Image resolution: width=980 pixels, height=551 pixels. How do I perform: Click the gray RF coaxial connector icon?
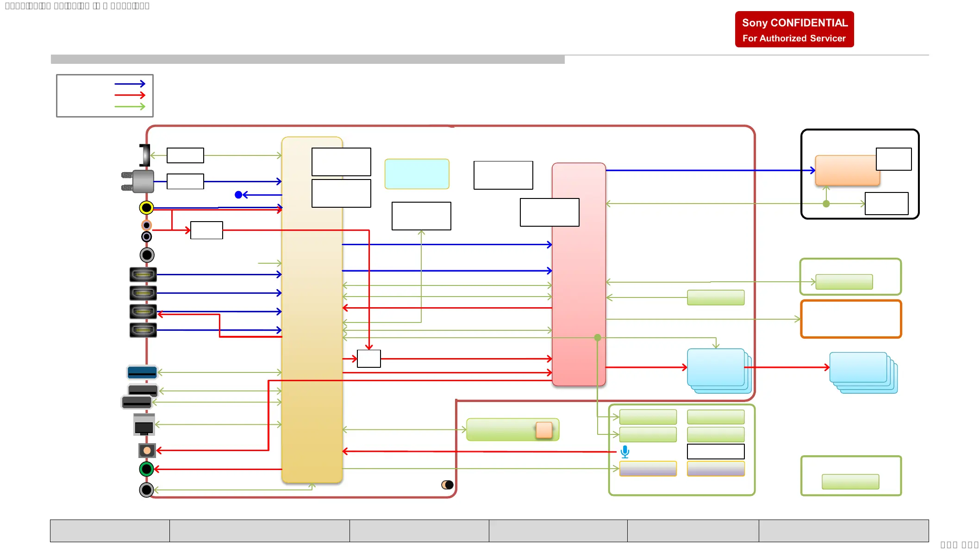click(137, 181)
